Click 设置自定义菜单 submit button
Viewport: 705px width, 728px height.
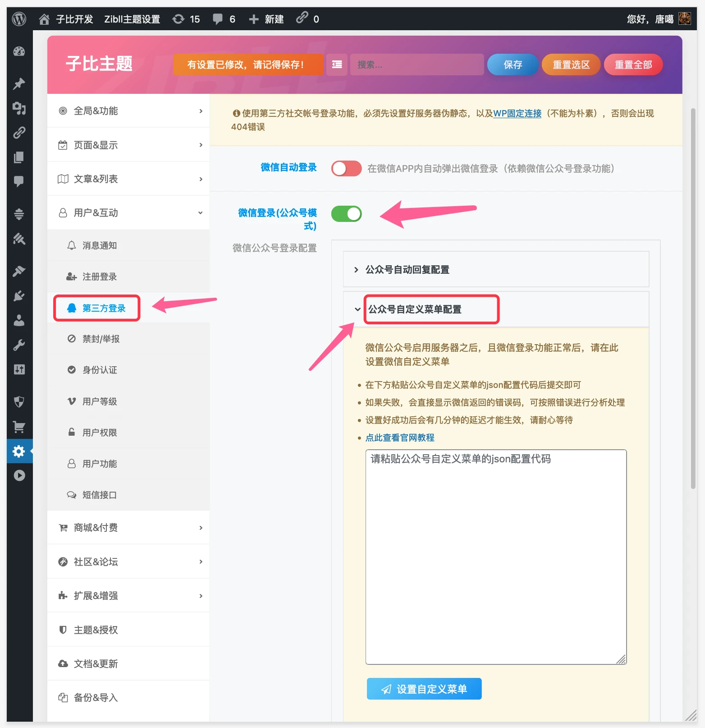[x=424, y=689]
